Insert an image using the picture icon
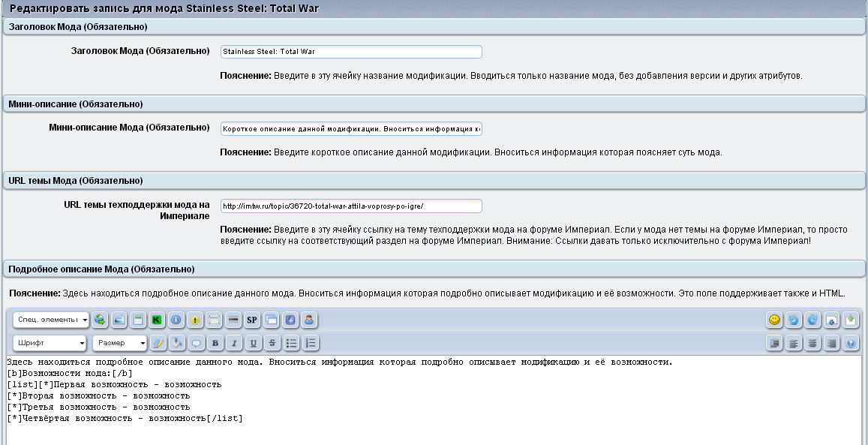This screenshot has height=445, width=868. tap(119, 320)
